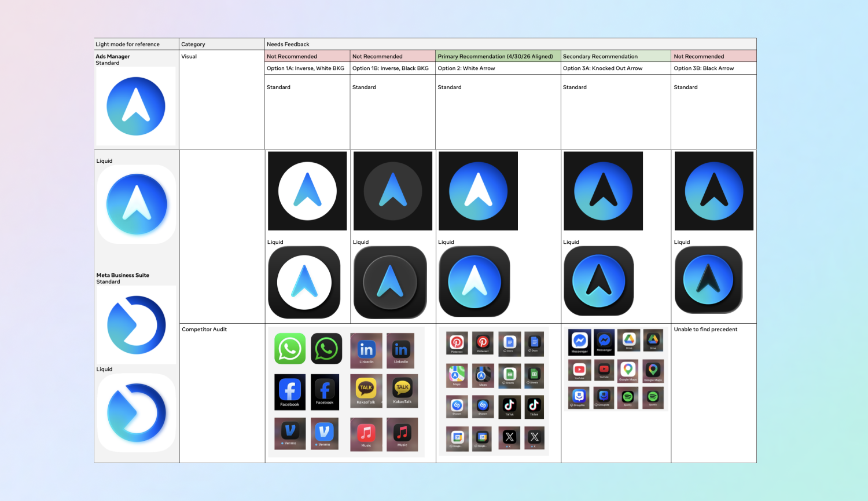Pick the light Google Sheets icon

pos(509,375)
